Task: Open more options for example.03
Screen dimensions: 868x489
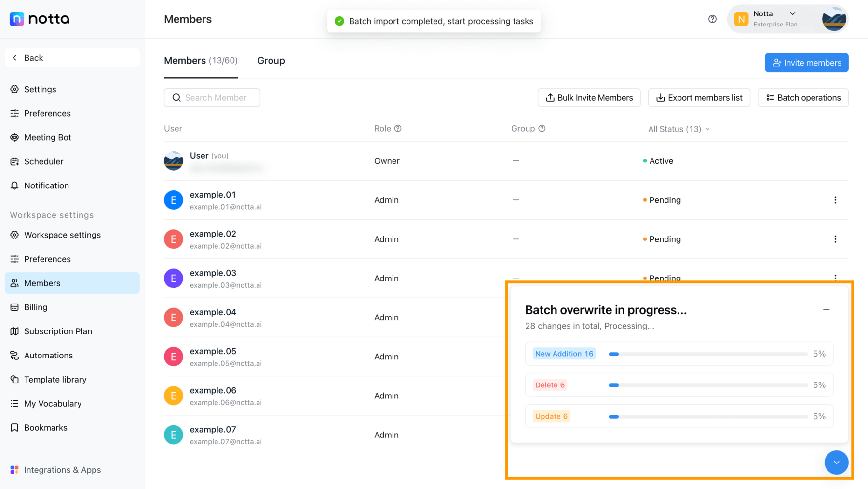Action: 835,277
